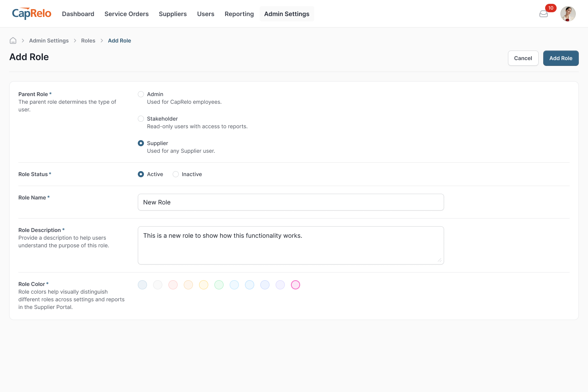
Task: Choose the Stakeholder parent role
Action: coord(141,119)
